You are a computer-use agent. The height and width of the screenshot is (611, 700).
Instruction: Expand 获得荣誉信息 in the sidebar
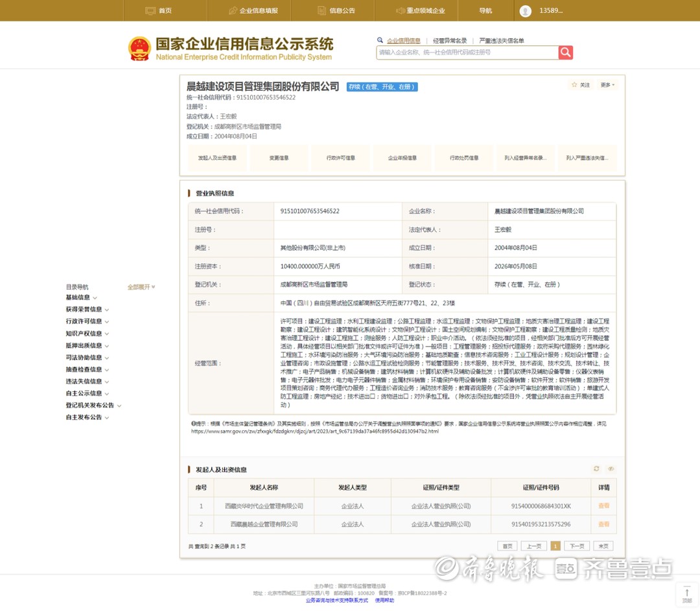pyautogui.click(x=87, y=309)
